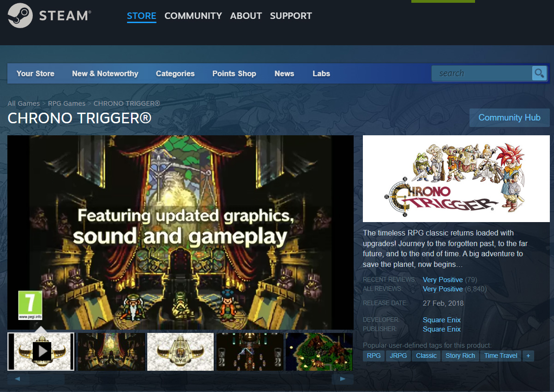Click the search magnifier icon
Viewport: 554px width, 392px height.
pos(539,73)
